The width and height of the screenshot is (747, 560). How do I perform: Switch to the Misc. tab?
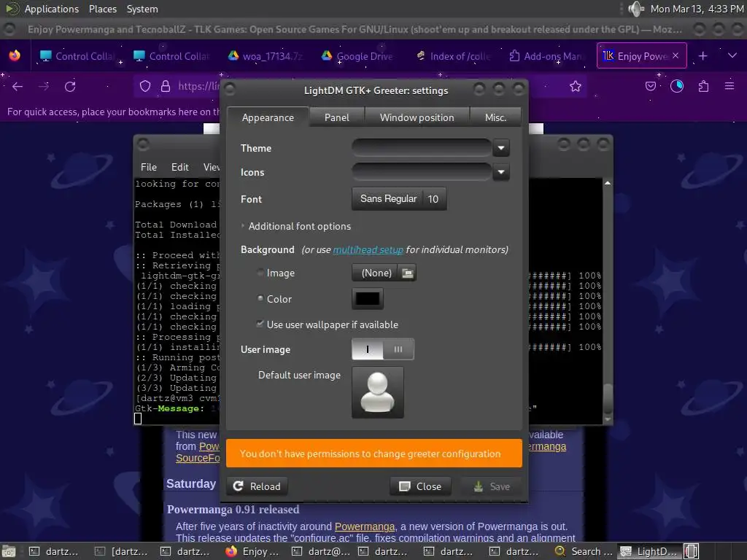pos(495,117)
